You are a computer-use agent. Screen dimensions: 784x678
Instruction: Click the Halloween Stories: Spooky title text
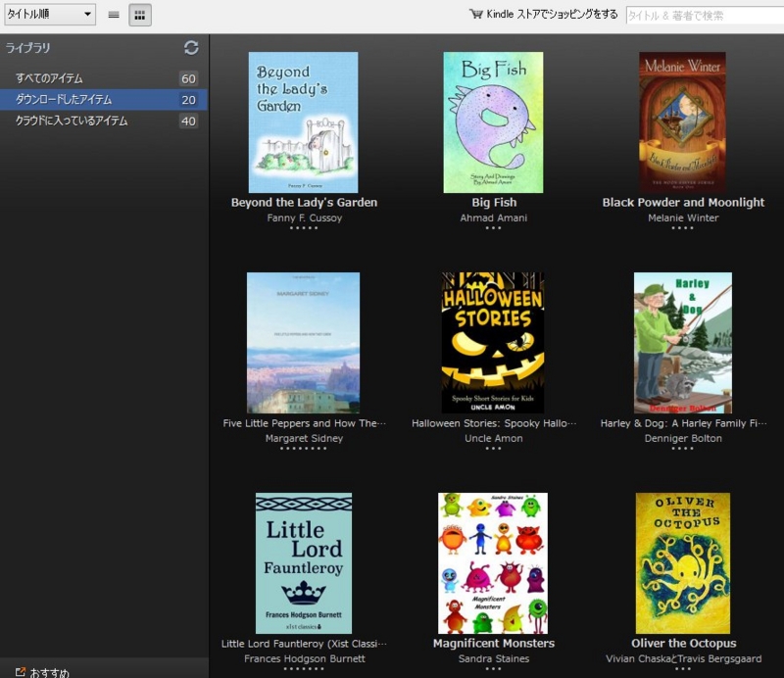pyautogui.click(x=494, y=423)
